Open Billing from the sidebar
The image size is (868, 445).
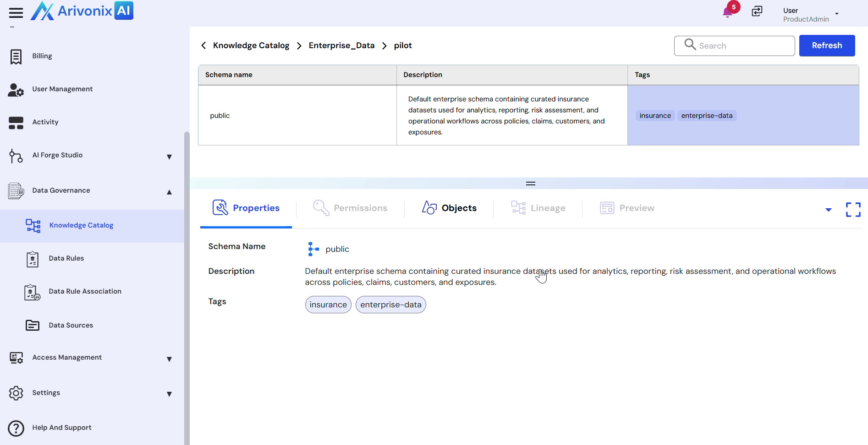coord(42,56)
